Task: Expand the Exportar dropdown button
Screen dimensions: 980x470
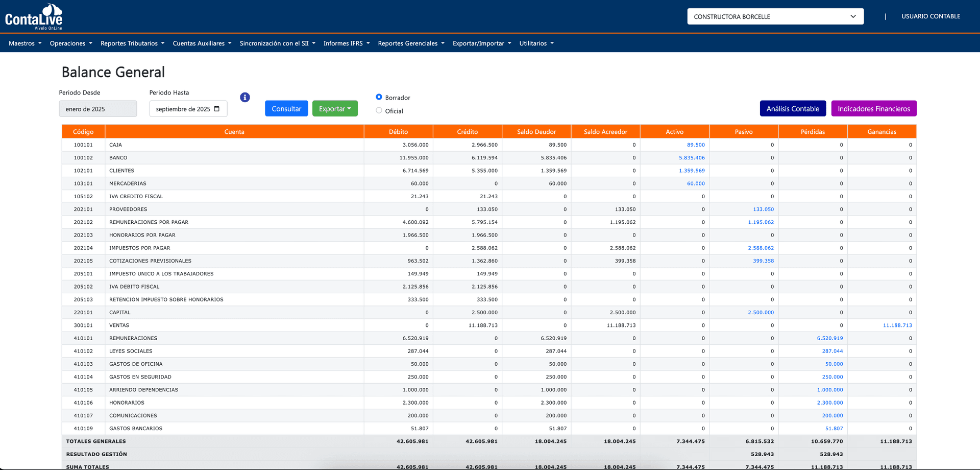Action: pos(335,108)
